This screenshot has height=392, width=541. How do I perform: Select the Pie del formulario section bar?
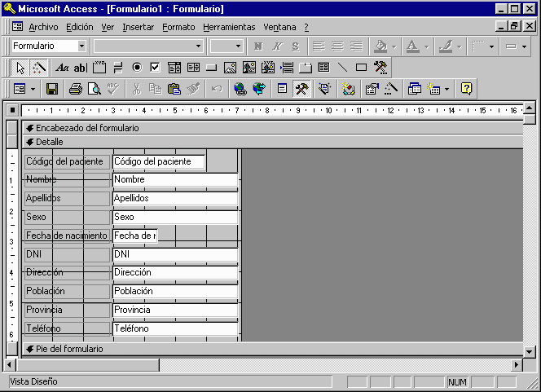[x=273, y=349]
